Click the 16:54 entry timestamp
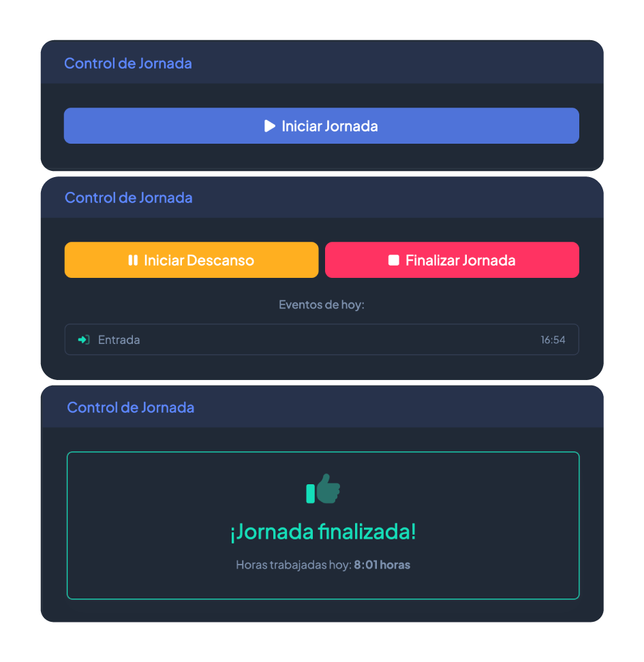The height and width of the screenshot is (662, 644). point(553,339)
